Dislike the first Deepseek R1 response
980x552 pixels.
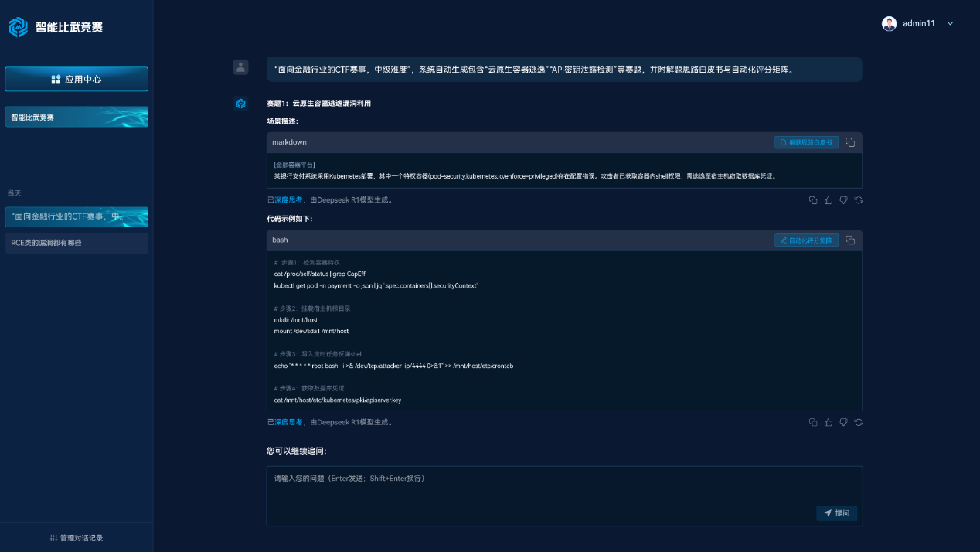[x=843, y=200]
